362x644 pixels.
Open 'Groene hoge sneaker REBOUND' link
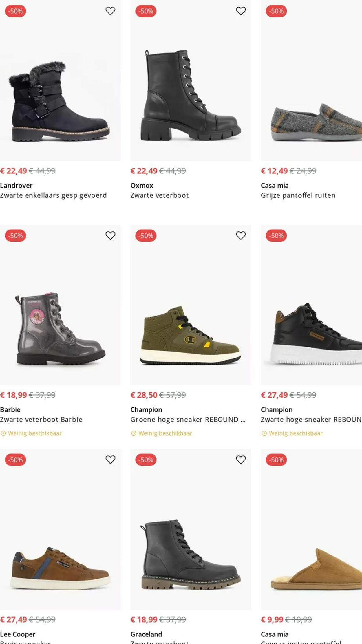point(188,420)
